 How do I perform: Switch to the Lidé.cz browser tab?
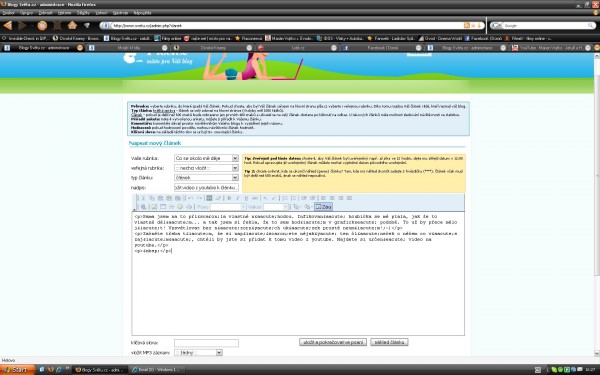coord(298,48)
